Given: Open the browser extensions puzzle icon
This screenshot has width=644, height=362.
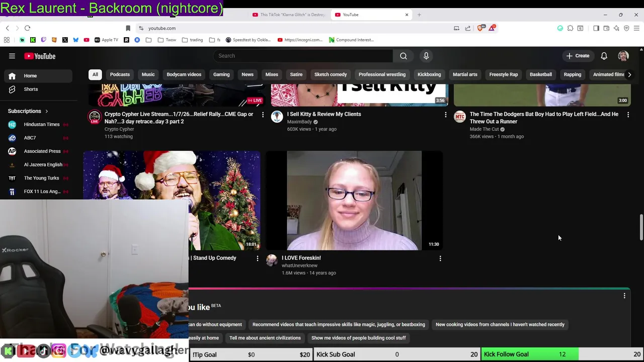Looking at the screenshot, I should pos(570,28).
